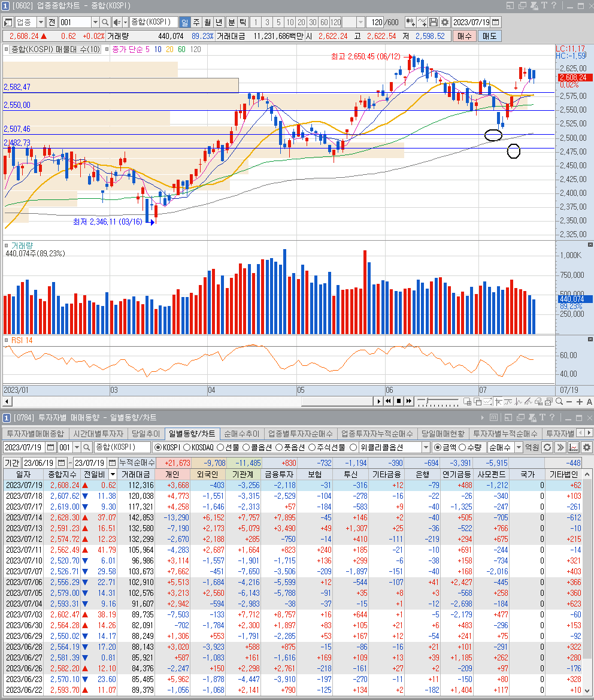Open the 001 dropdown in investor panel
The image size is (594, 700).
click(77, 447)
